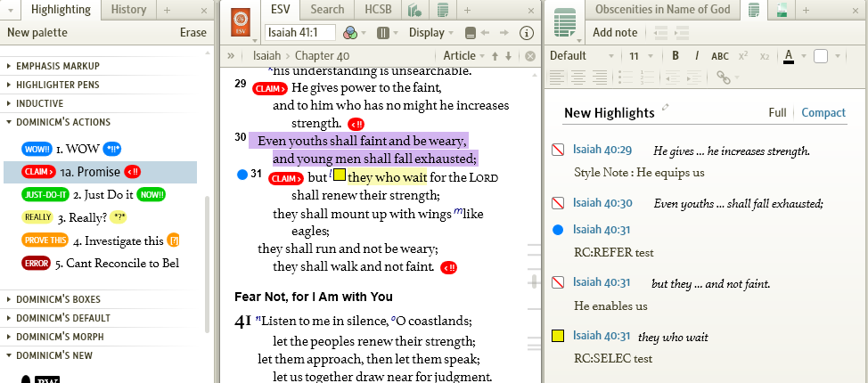Show table of contents with » icon

tap(231, 55)
